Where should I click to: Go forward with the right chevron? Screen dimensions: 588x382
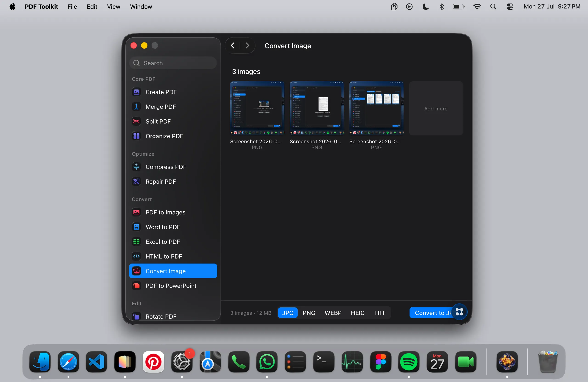click(247, 46)
